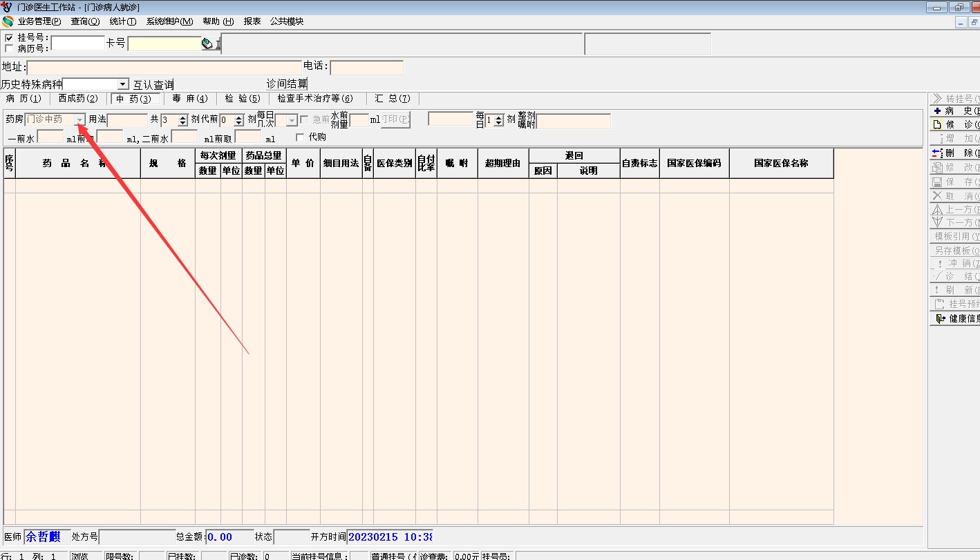Switch to the 西成药(2) tab
Screen dimensions: 980x560
click(78, 99)
